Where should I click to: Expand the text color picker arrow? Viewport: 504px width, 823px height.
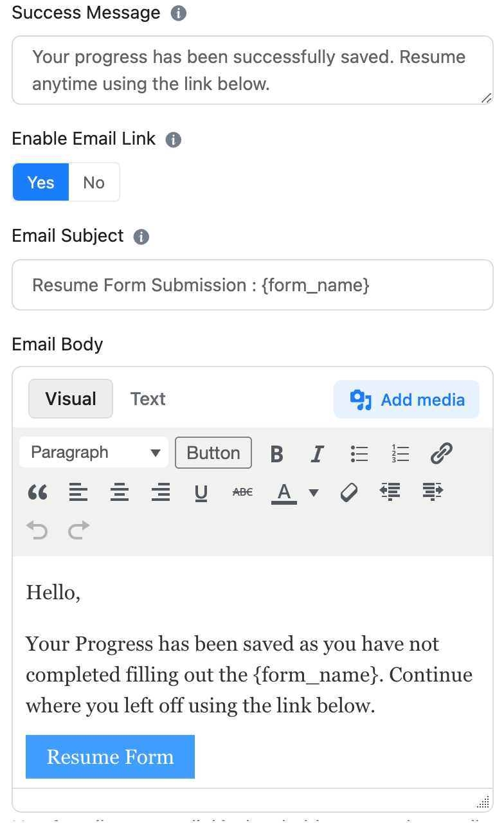pyautogui.click(x=314, y=493)
